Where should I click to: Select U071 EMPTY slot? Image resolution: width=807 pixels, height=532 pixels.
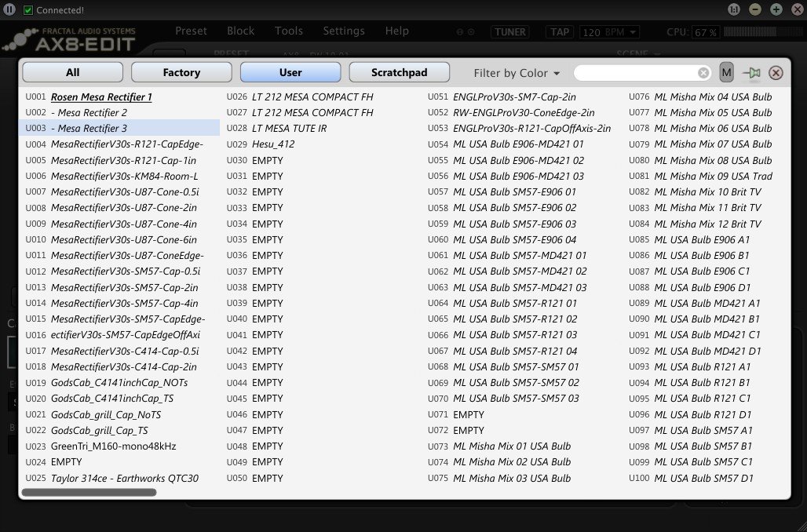(522, 414)
